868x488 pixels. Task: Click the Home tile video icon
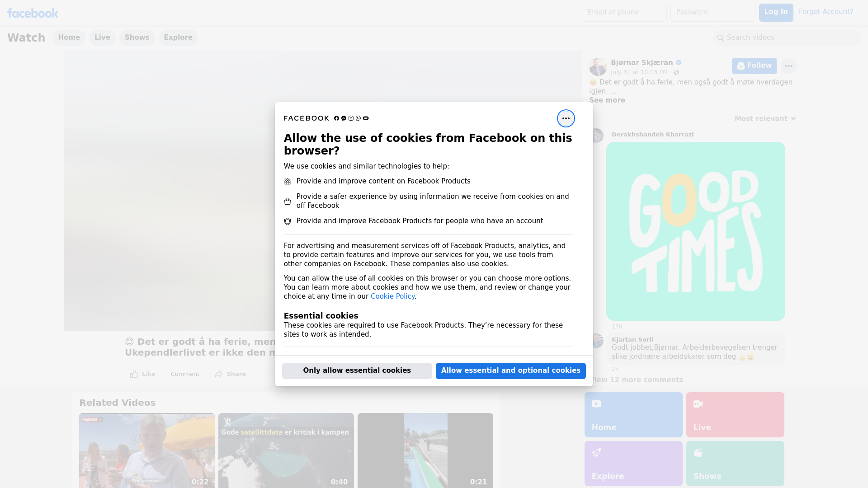click(x=596, y=404)
